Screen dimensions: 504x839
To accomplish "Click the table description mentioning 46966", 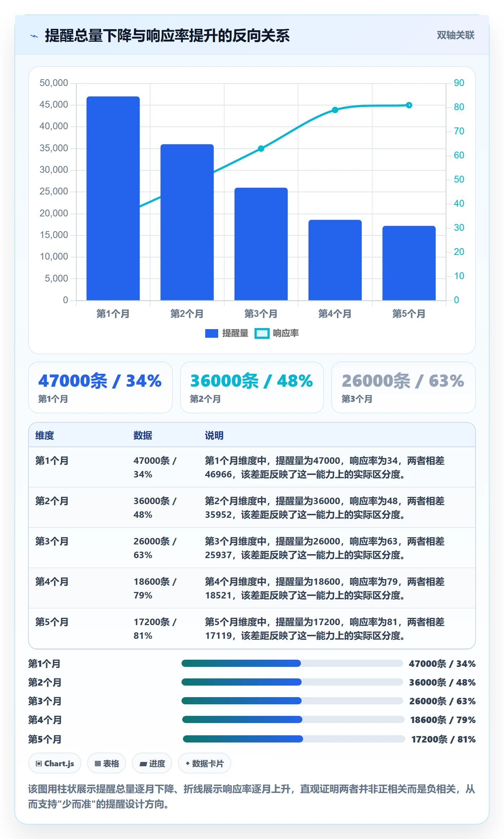I will click(x=325, y=467).
